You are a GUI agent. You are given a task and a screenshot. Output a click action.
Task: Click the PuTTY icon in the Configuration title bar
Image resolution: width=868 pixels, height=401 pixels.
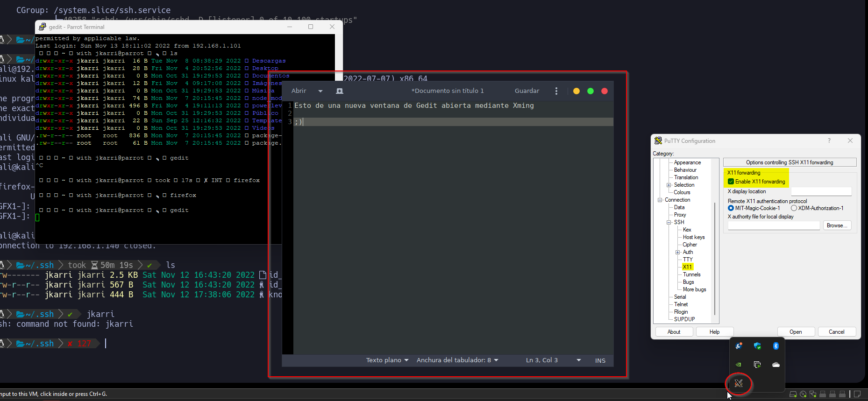tap(658, 141)
